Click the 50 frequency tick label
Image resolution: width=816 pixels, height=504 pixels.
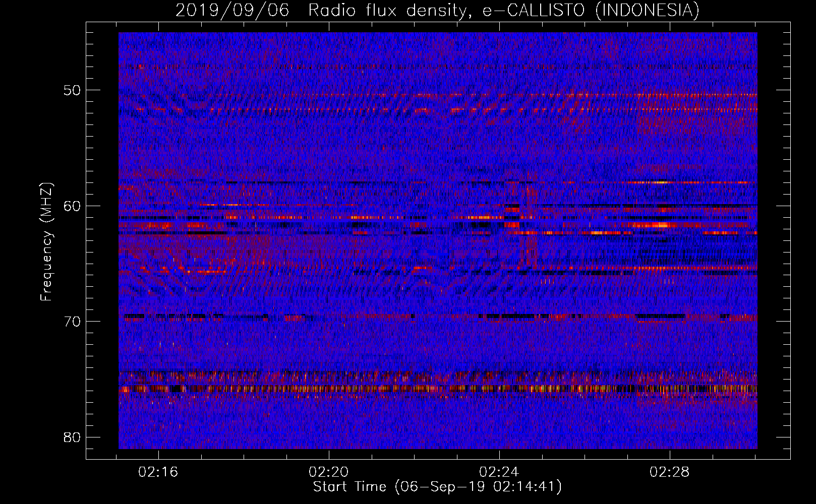tap(72, 90)
